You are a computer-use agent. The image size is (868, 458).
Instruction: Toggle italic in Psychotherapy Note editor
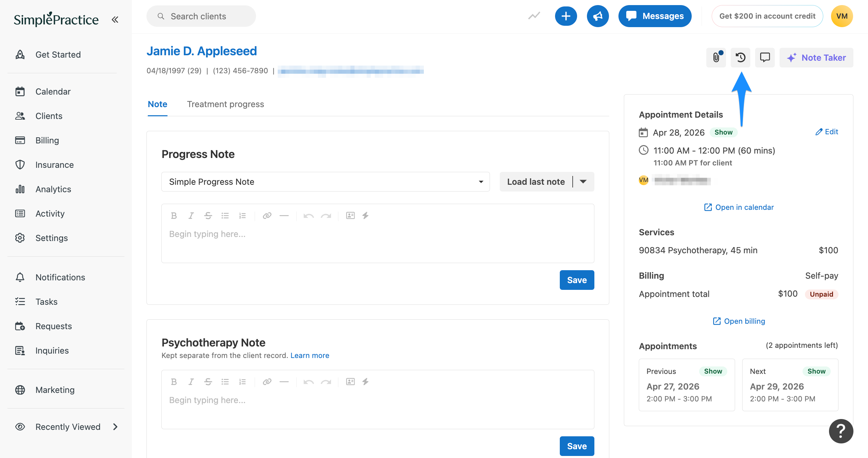(x=191, y=382)
